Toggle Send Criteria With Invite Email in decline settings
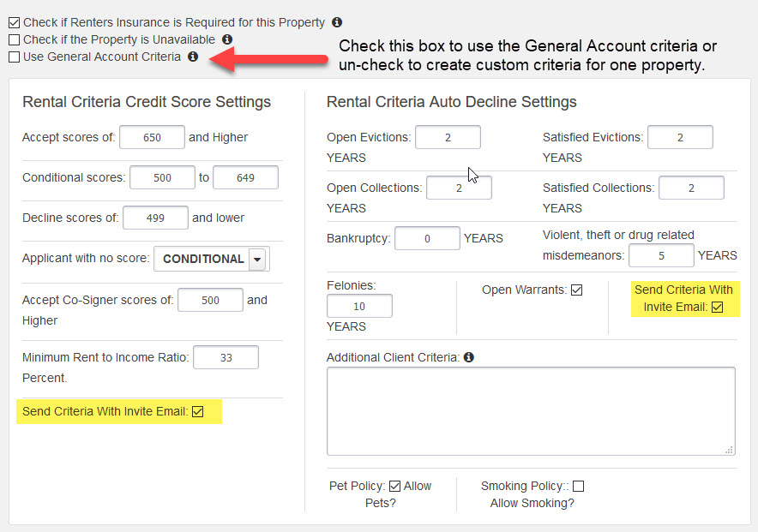Viewport: 758px width, 532px height. tap(717, 307)
